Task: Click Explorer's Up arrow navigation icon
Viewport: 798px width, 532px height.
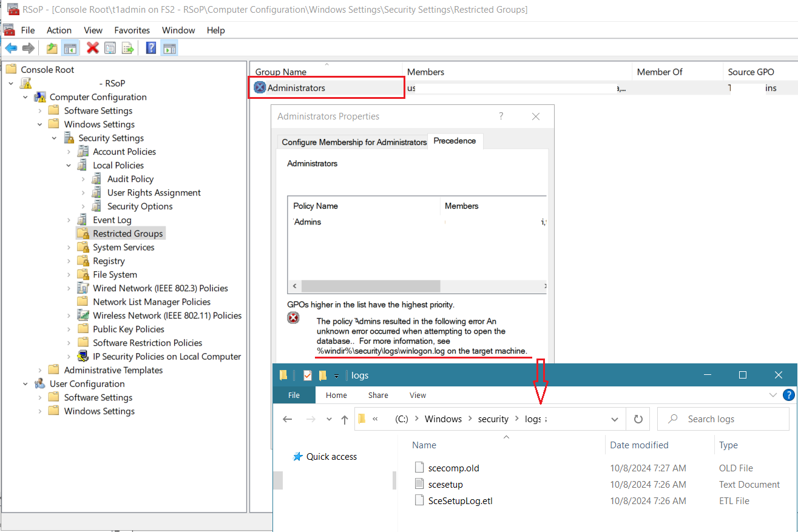Action: pos(344,419)
